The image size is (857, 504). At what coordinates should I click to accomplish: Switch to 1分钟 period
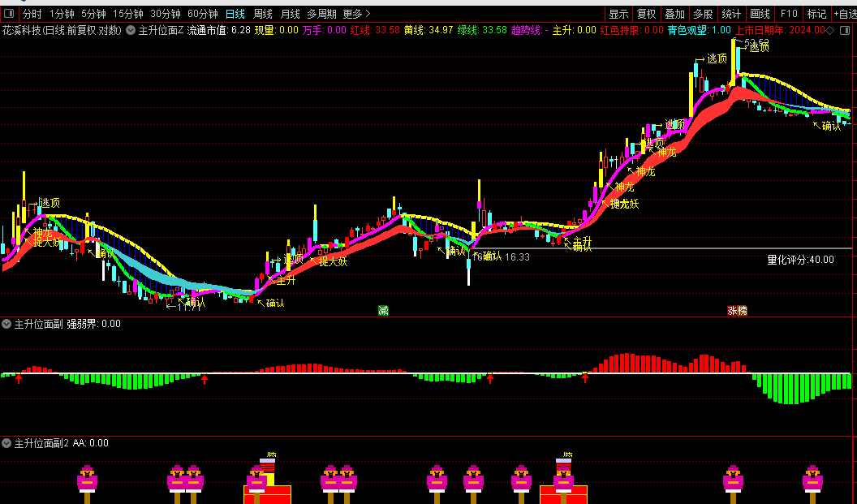62,14
